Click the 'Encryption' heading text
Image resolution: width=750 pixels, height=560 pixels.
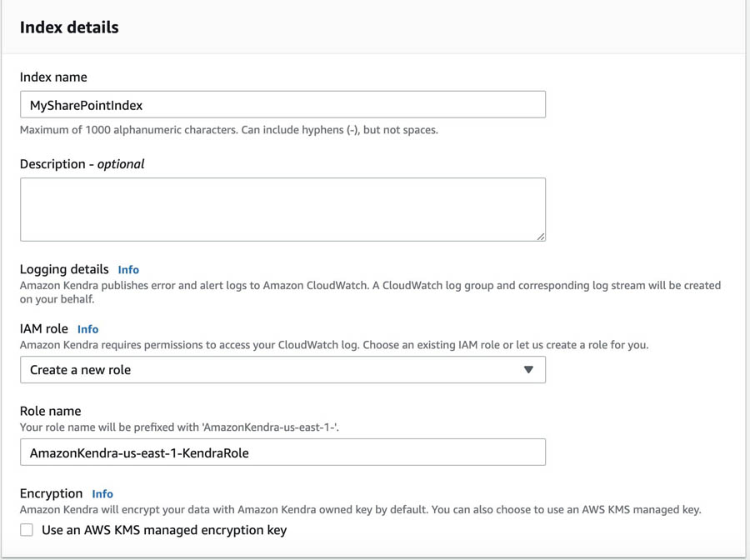click(51, 493)
